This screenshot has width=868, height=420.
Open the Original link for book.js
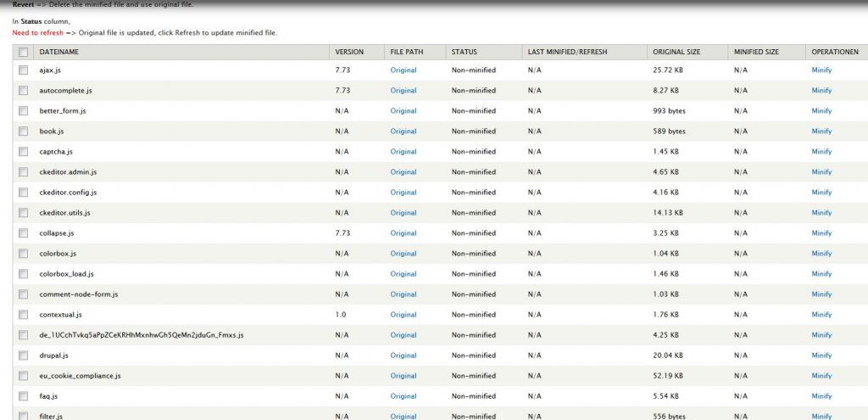(x=403, y=132)
